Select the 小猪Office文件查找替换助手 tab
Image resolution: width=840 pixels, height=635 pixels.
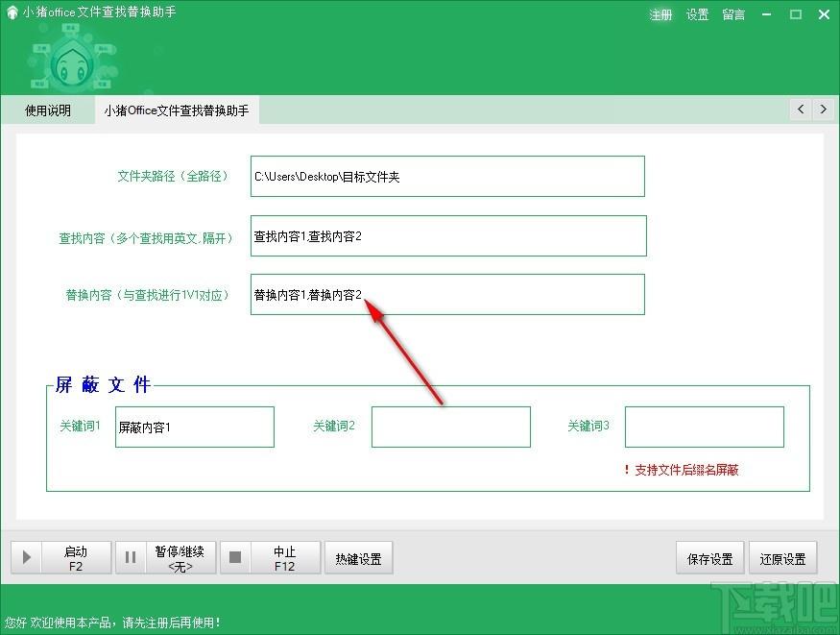coord(177,110)
